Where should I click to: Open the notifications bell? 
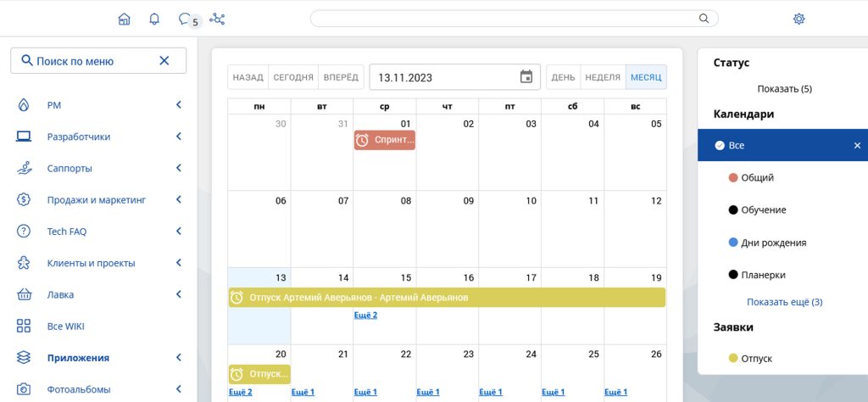pyautogui.click(x=153, y=19)
